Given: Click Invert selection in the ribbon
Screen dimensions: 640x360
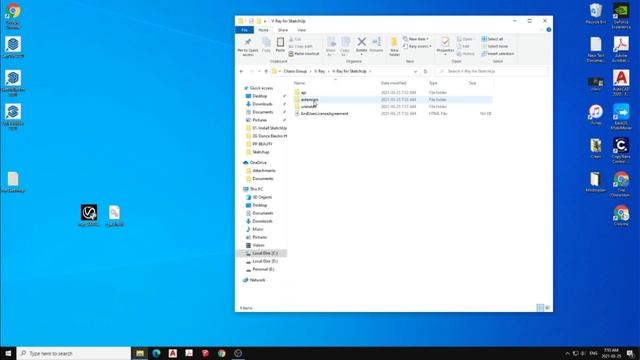Looking at the screenshot, I should point(498,54).
